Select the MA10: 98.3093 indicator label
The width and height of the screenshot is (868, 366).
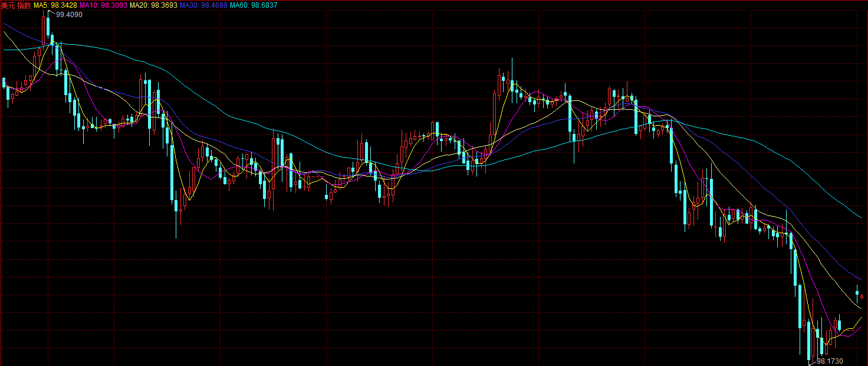point(103,5)
